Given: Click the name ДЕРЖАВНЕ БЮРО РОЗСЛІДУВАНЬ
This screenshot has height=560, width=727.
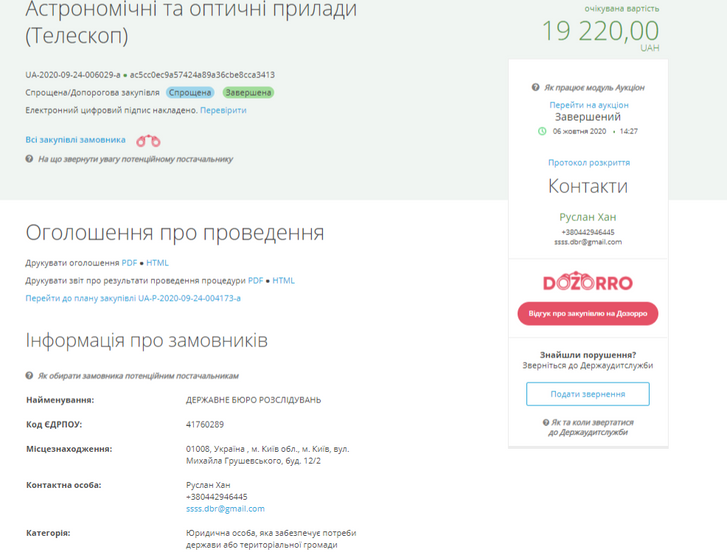Looking at the screenshot, I should pyautogui.click(x=254, y=400).
